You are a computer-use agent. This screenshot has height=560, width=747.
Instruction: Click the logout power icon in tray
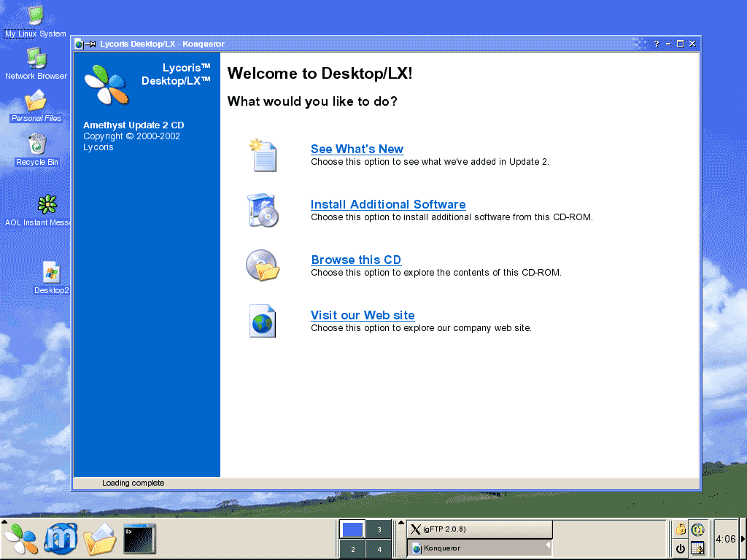point(680,548)
